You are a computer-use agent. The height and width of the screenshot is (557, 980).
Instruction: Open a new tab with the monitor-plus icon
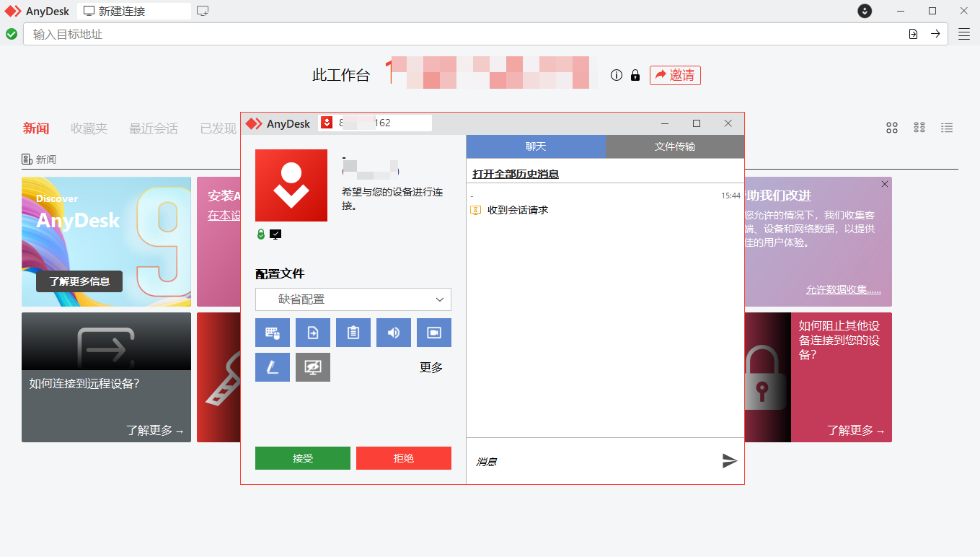[x=203, y=11]
